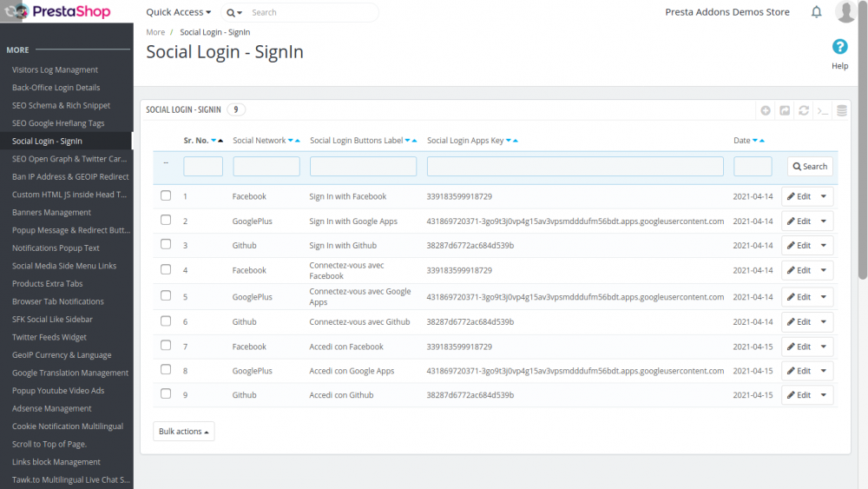Select checkbox for row 3 Github
The height and width of the screenshot is (489, 868).
166,244
